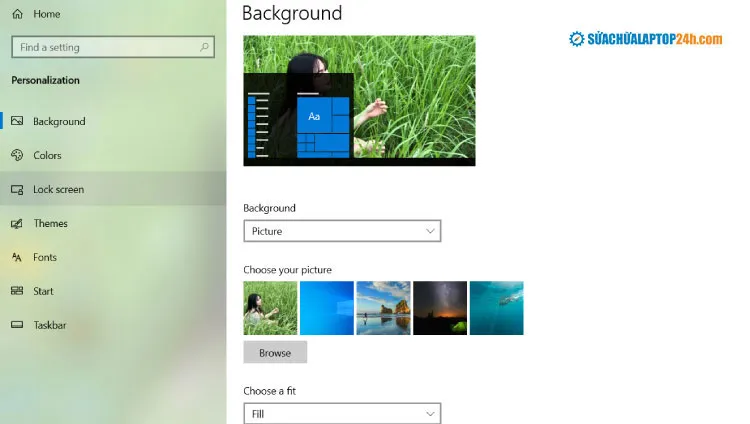Image resolution: width=750 pixels, height=424 pixels.
Task: Choose the underwater swimmer wallpaper thumbnail
Action: click(x=497, y=308)
